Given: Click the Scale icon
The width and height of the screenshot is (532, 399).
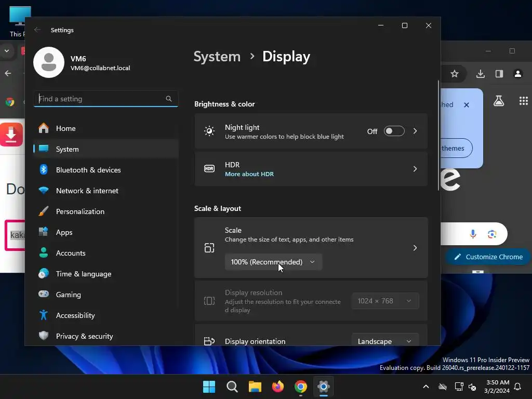Looking at the screenshot, I should point(209,248).
